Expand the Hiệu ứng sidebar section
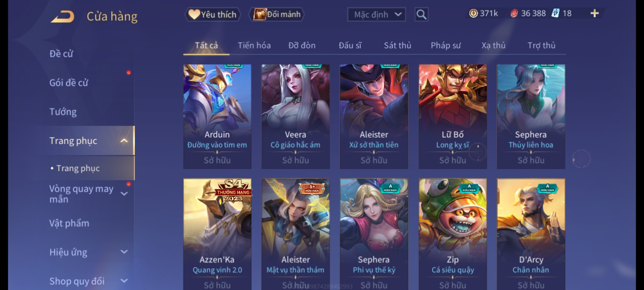This screenshot has width=644, height=290. coord(124,252)
